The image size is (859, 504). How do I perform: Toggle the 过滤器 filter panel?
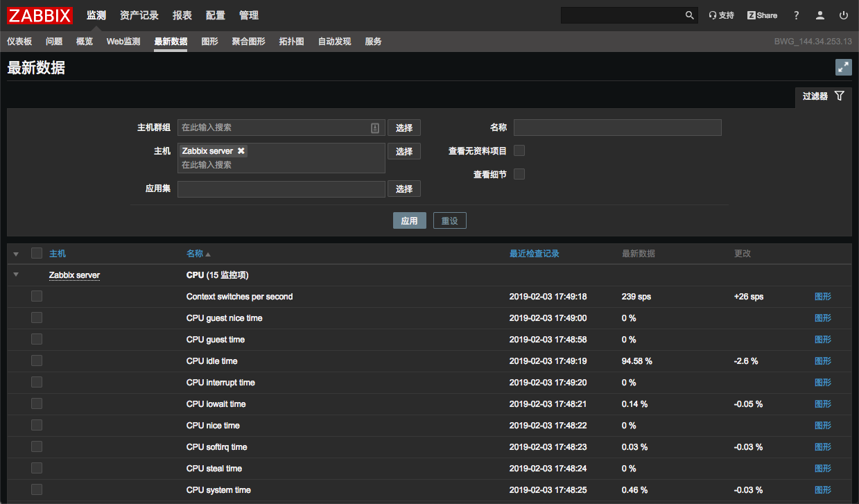pyautogui.click(x=823, y=96)
